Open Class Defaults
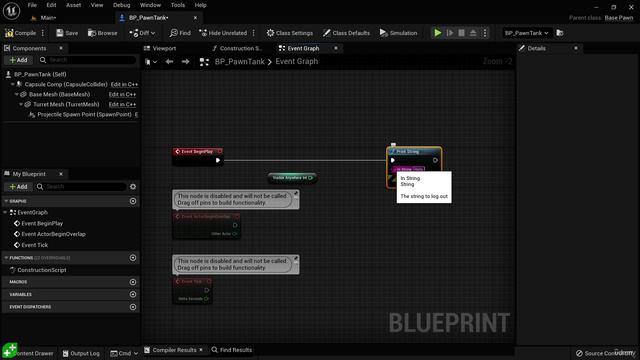The width and height of the screenshot is (640, 360). [346, 33]
